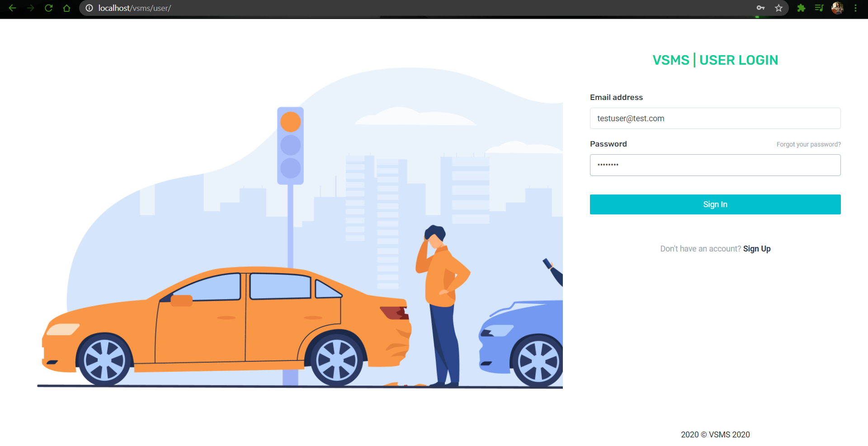Open the browser profile avatar
This screenshot has height=446, width=868.
click(837, 8)
